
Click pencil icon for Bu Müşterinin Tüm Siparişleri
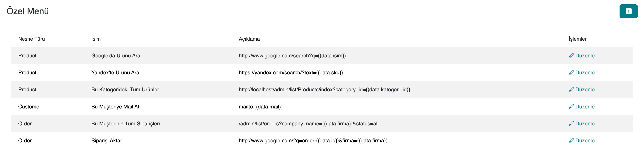click(x=571, y=124)
